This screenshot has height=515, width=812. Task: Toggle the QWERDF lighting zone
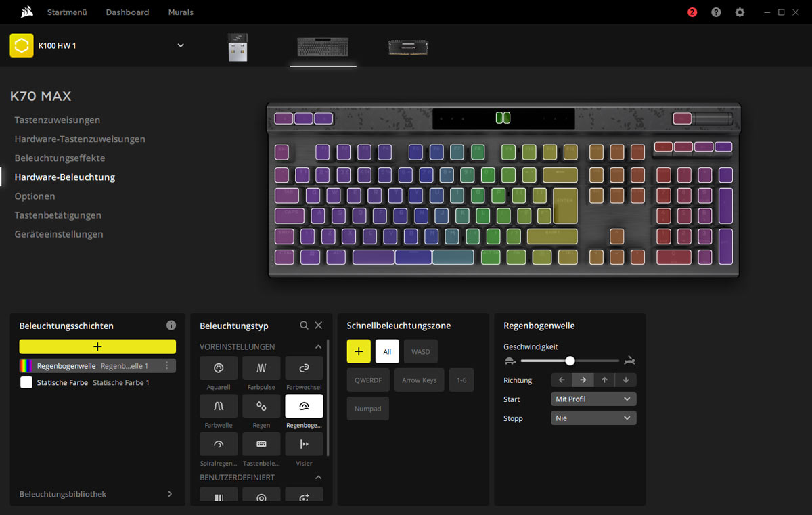(368, 380)
